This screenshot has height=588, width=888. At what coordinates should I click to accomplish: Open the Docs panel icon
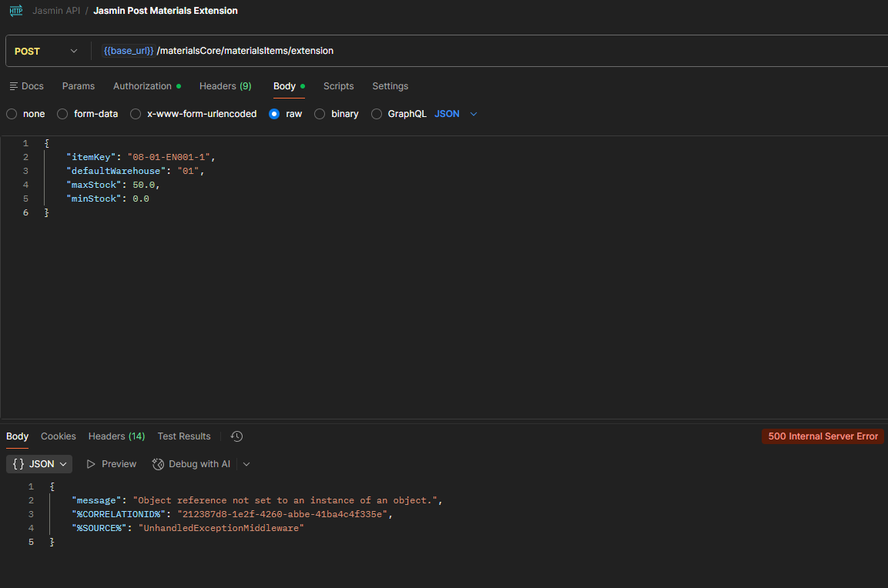tap(14, 86)
